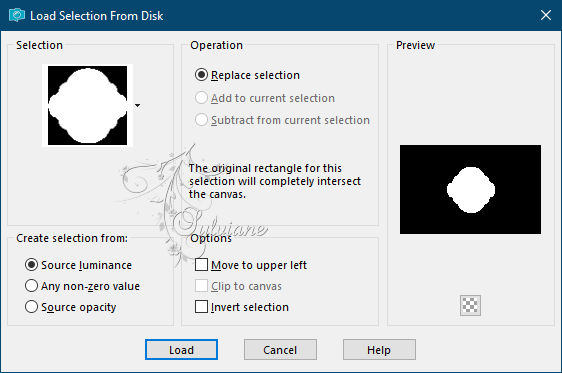Open Help for this dialog
The height and width of the screenshot is (373, 562).
click(x=379, y=349)
